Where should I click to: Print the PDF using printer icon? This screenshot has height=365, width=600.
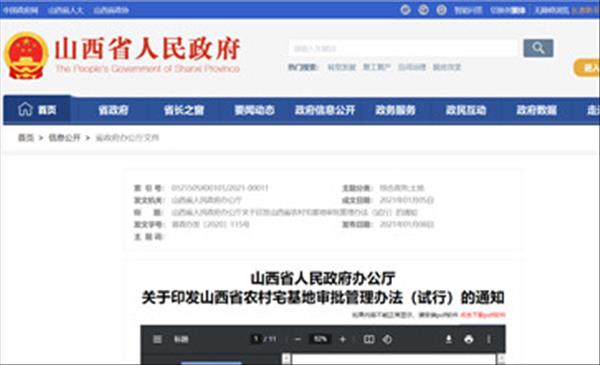point(469,339)
